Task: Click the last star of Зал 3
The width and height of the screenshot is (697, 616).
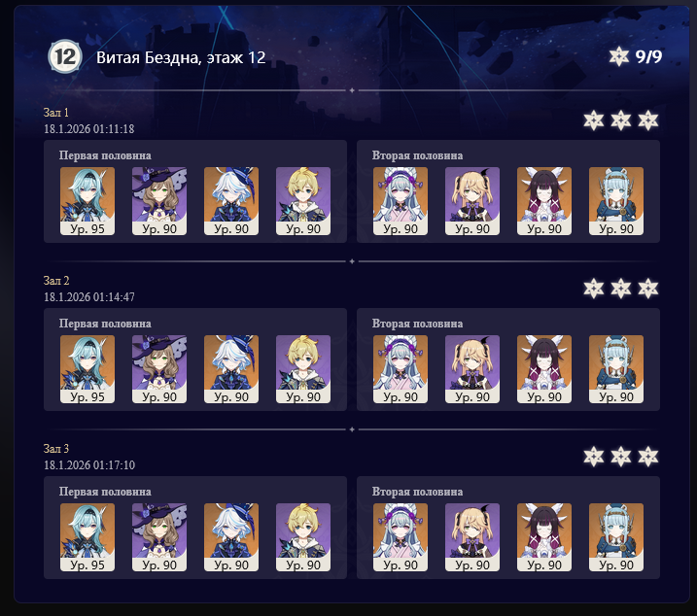Action: click(x=648, y=457)
